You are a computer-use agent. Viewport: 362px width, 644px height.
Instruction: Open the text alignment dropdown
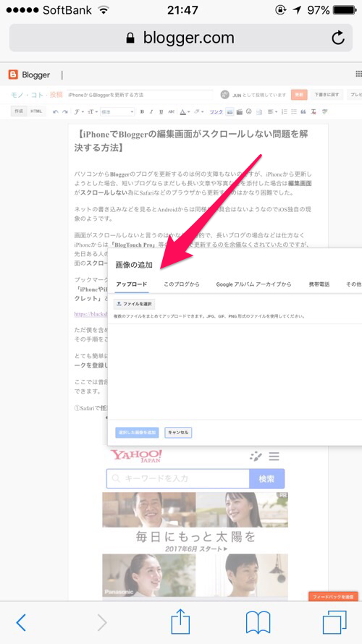[x=272, y=111]
